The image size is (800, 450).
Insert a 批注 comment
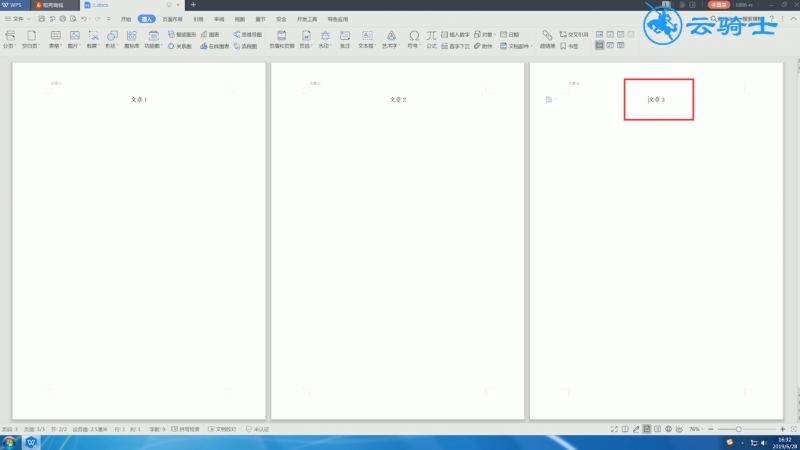click(x=345, y=39)
